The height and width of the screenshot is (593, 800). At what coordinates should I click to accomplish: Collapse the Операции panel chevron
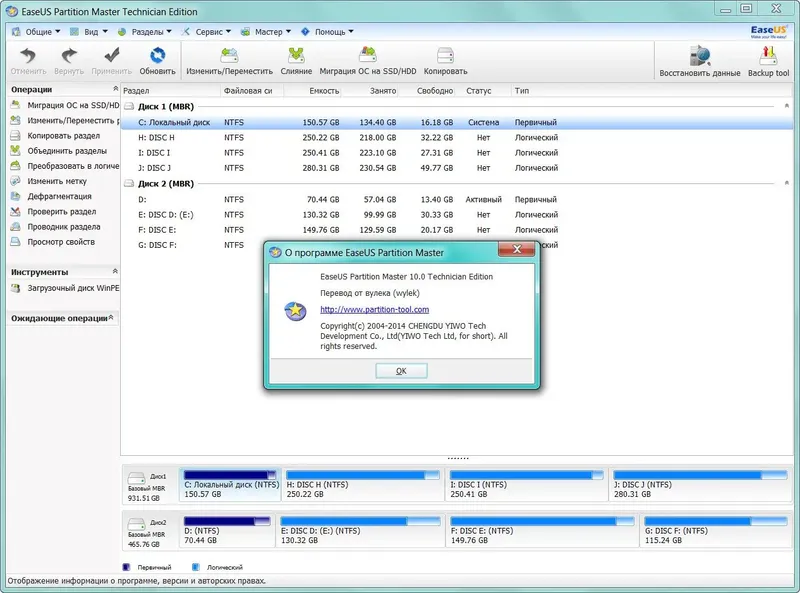click(115, 89)
